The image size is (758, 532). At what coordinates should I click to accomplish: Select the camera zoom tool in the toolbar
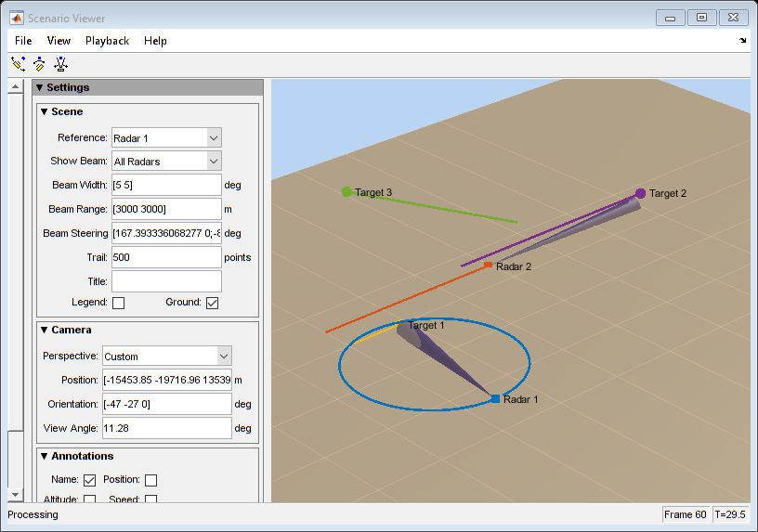click(x=60, y=64)
